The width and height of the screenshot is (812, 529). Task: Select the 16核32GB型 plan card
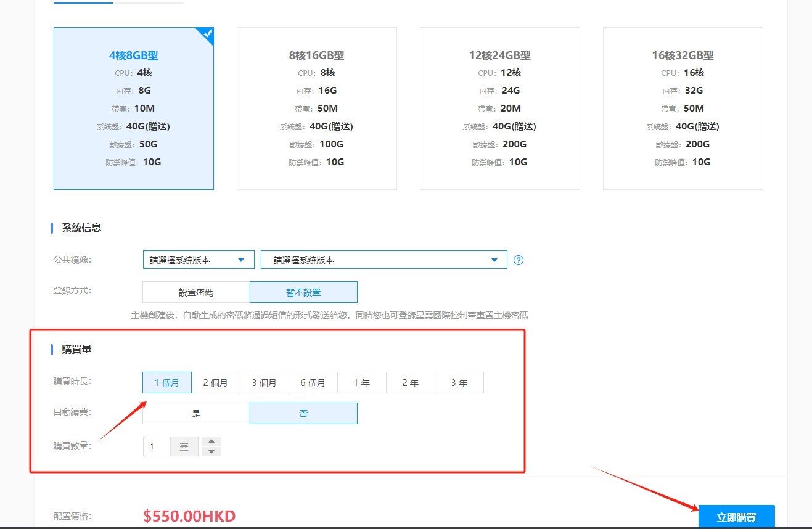[x=683, y=109]
